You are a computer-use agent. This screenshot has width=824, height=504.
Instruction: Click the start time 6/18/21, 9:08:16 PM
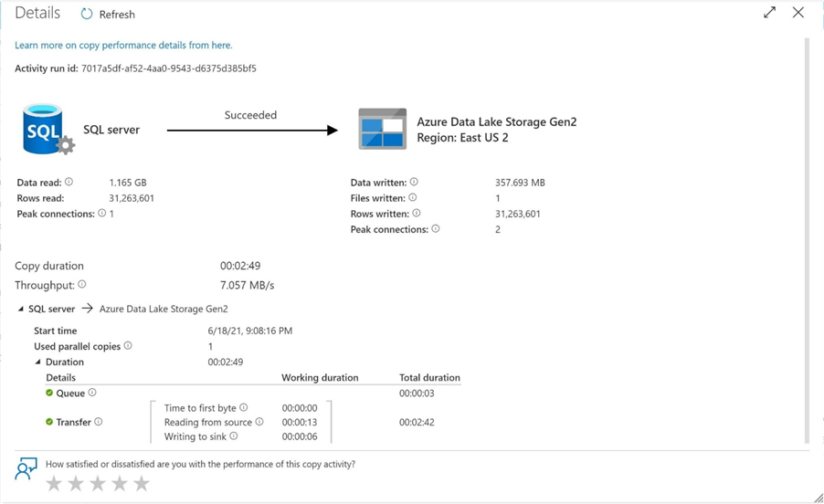[250, 331]
